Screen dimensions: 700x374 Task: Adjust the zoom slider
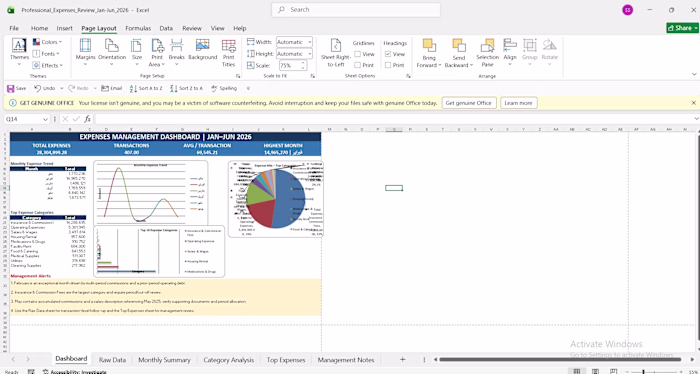643,371
